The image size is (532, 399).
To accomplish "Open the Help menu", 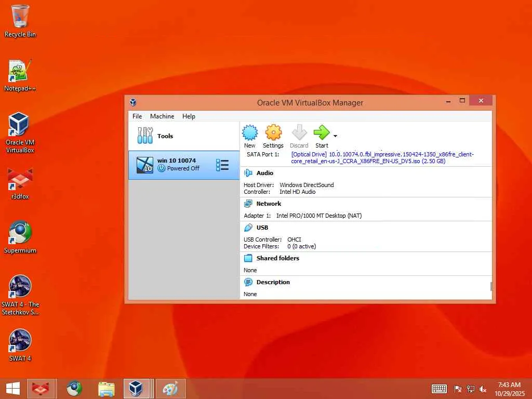I will coord(189,116).
